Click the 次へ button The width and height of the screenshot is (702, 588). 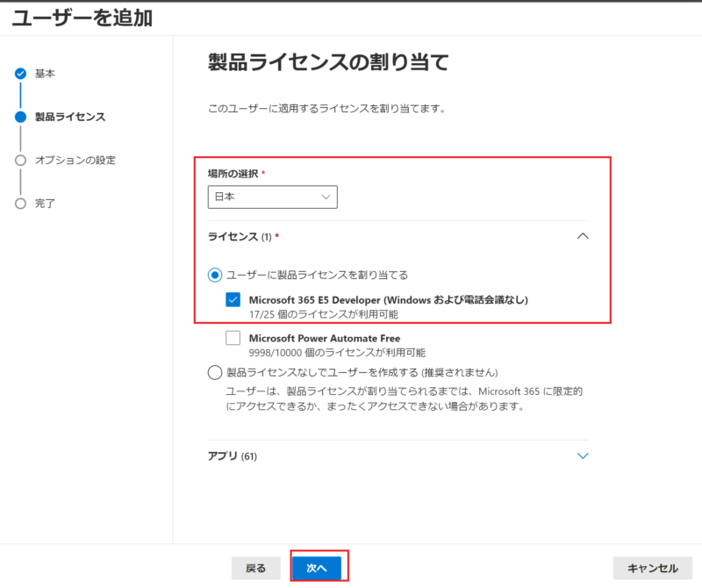click(317, 568)
